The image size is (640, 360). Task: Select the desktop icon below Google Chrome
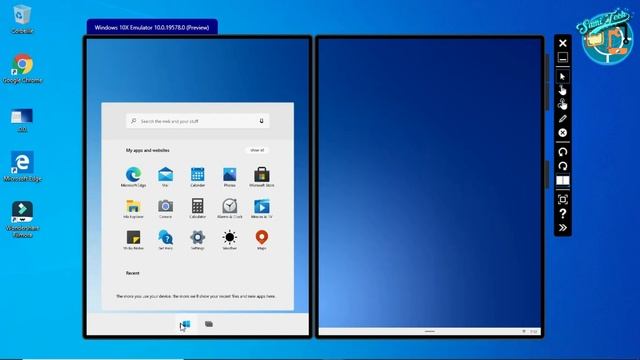point(22,120)
